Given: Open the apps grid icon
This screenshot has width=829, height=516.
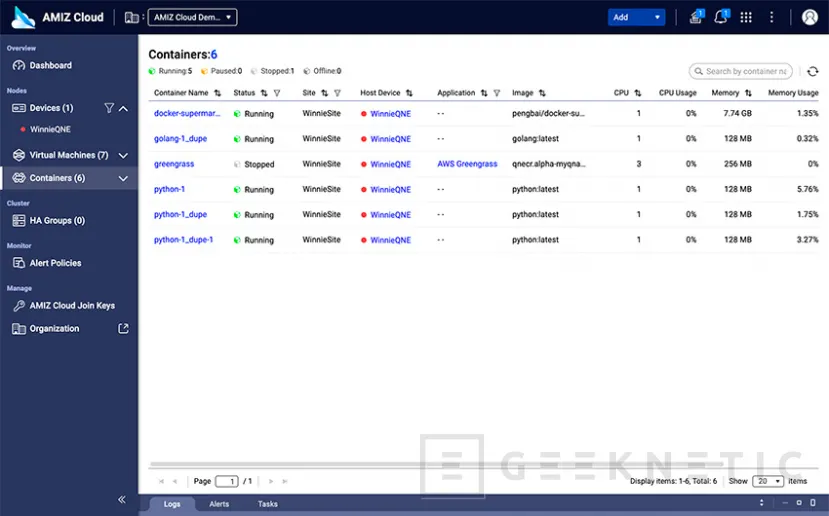Looking at the screenshot, I should coord(746,17).
